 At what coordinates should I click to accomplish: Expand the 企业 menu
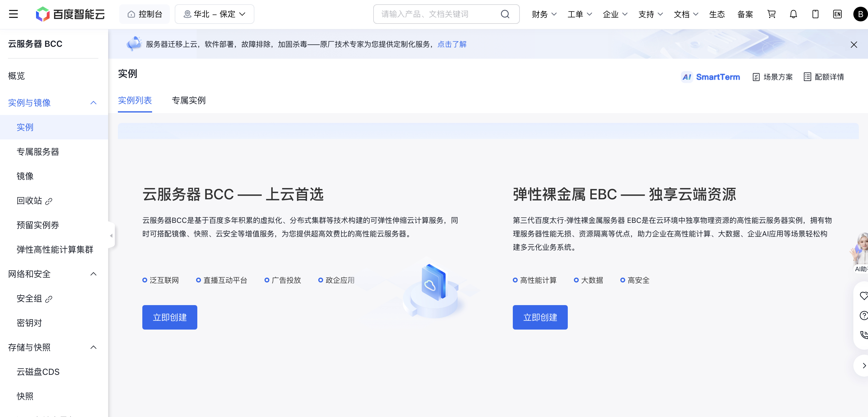coord(615,14)
